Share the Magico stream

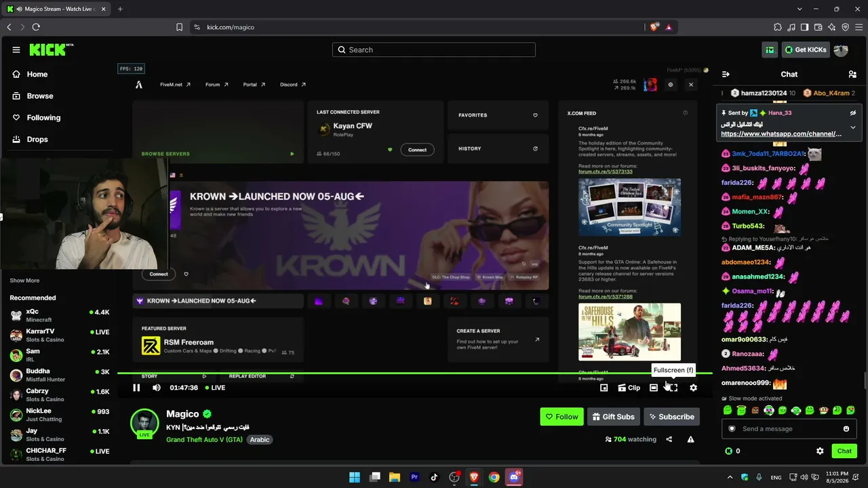(x=669, y=439)
